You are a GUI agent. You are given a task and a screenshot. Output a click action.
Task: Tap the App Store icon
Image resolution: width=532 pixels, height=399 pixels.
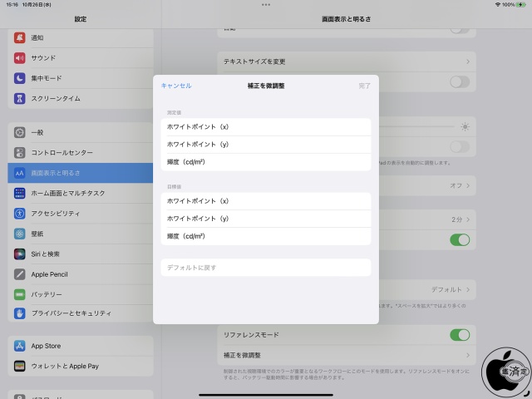pos(20,346)
